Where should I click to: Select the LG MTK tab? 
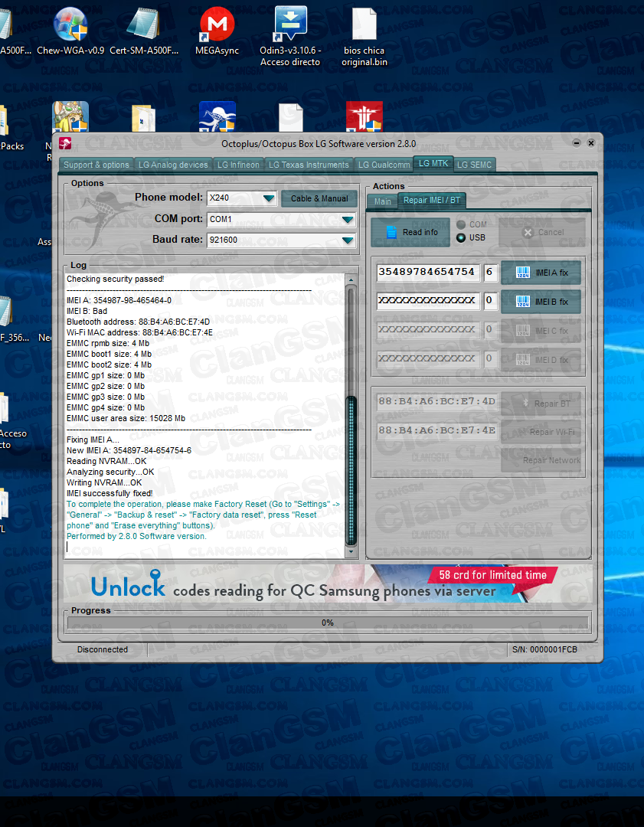coord(433,164)
